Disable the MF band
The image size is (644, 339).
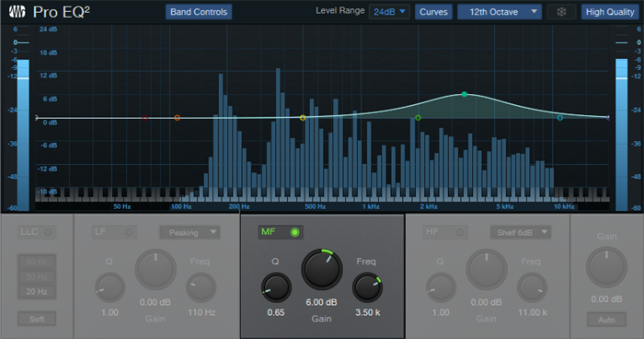[x=281, y=232]
